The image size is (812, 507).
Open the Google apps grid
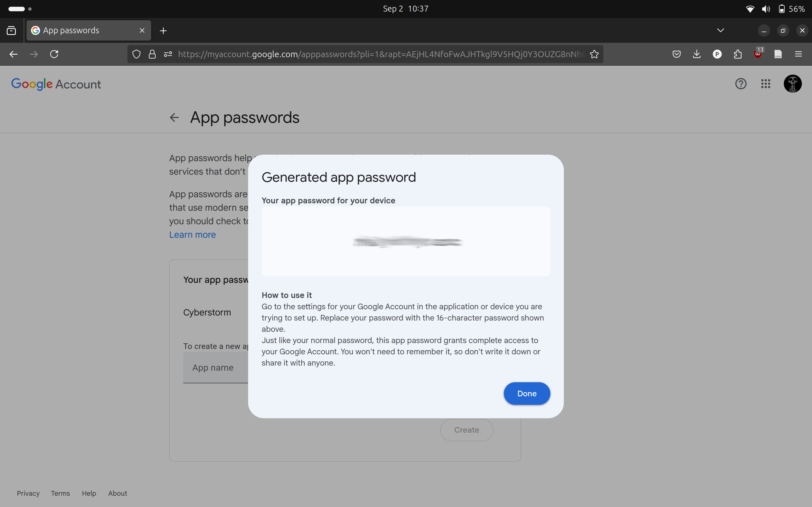766,84
